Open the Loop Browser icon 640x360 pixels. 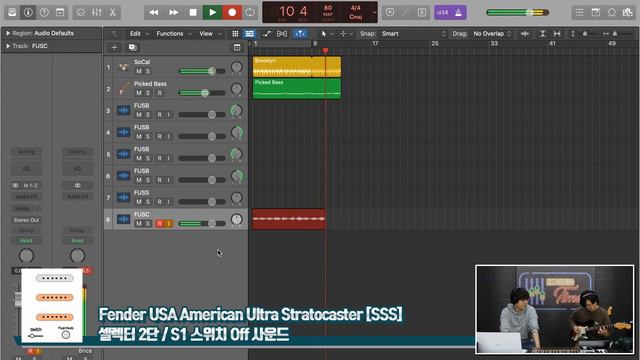tap(612, 13)
